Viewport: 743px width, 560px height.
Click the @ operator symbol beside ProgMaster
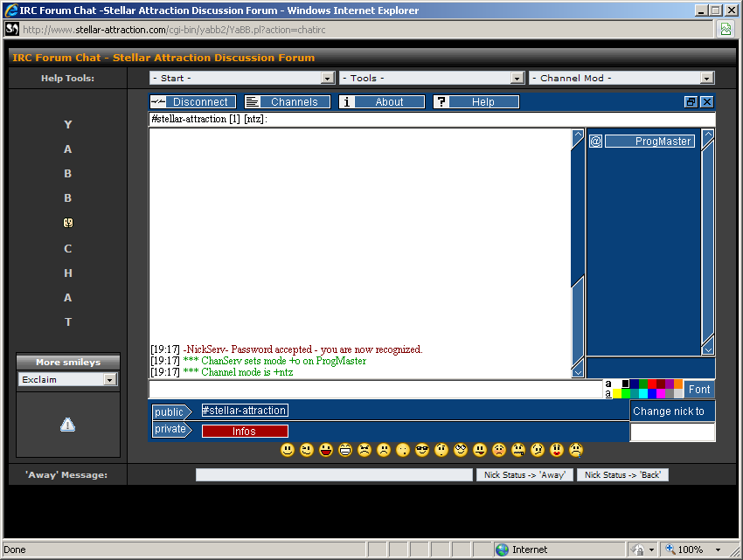595,142
